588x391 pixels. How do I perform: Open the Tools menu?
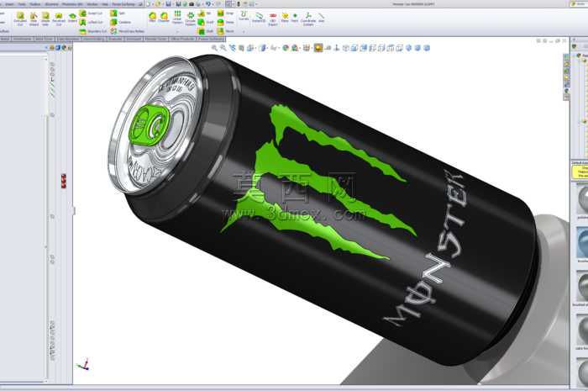pyautogui.click(x=22, y=3)
